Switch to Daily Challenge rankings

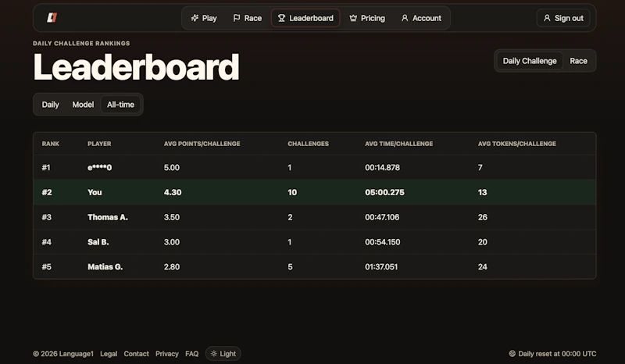[530, 61]
